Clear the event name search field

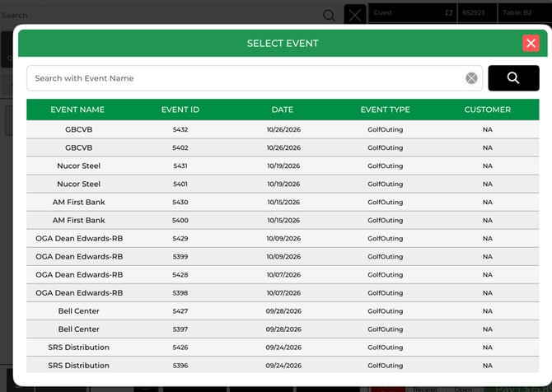471,78
